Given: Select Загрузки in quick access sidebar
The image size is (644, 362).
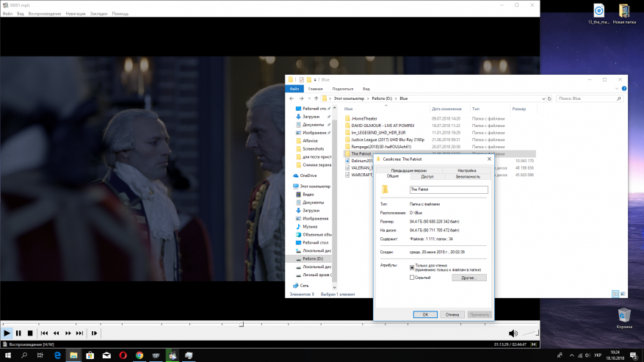Looking at the screenshot, I should click(311, 117).
